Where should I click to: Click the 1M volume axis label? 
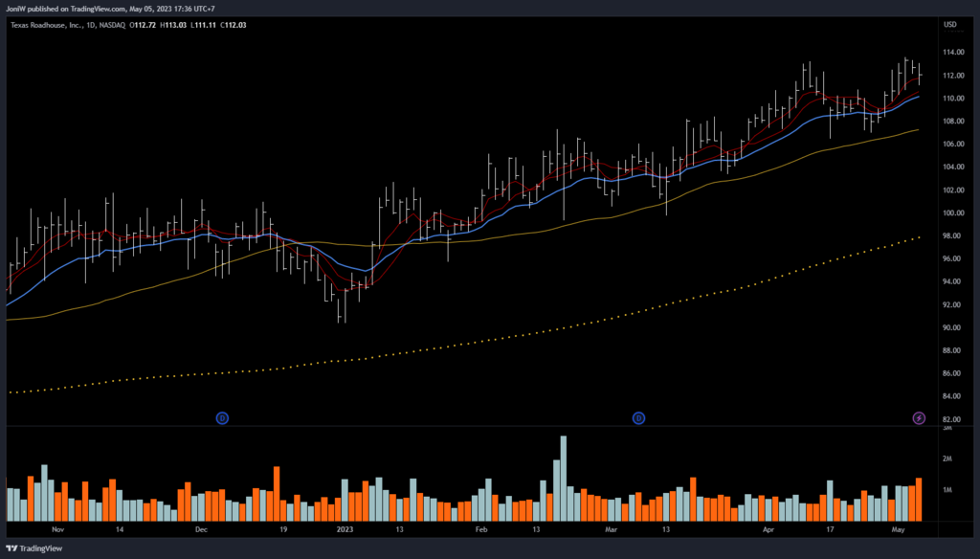pos(947,490)
